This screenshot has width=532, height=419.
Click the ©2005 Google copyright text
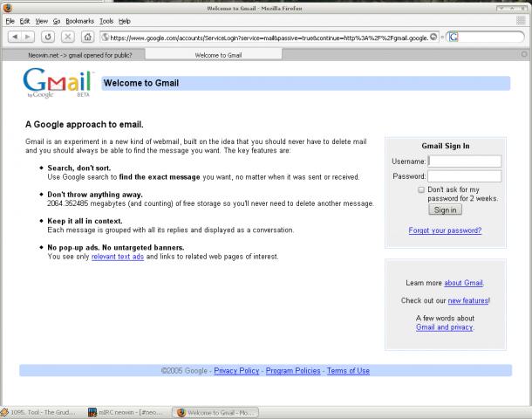(184, 371)
